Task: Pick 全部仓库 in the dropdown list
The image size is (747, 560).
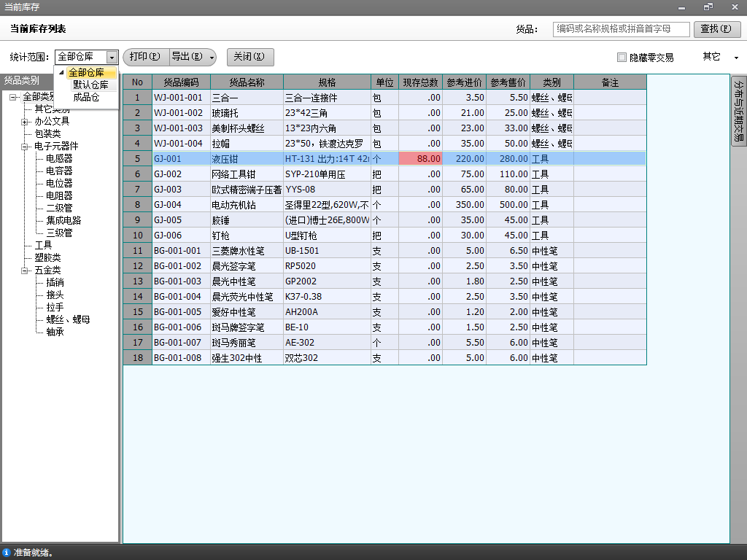Action: coord(86,72)
